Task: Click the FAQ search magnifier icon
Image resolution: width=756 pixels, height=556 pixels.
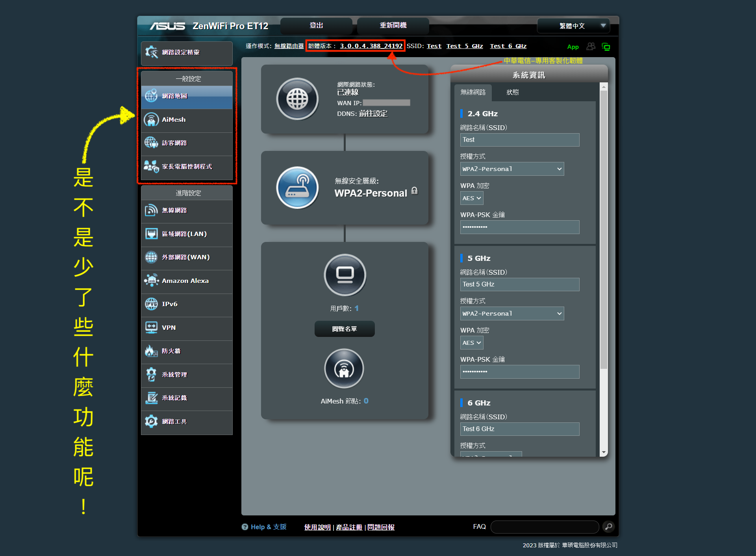Action: point(608,527)
